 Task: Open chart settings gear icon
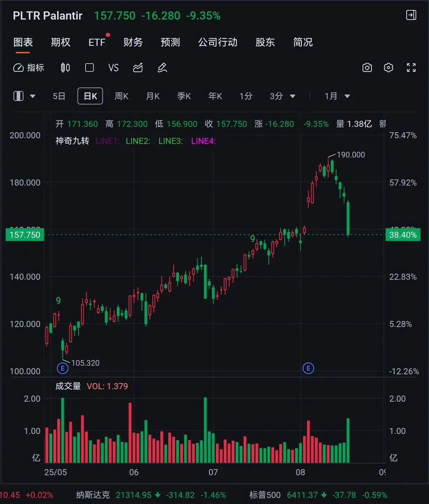(x=389, y=68)
